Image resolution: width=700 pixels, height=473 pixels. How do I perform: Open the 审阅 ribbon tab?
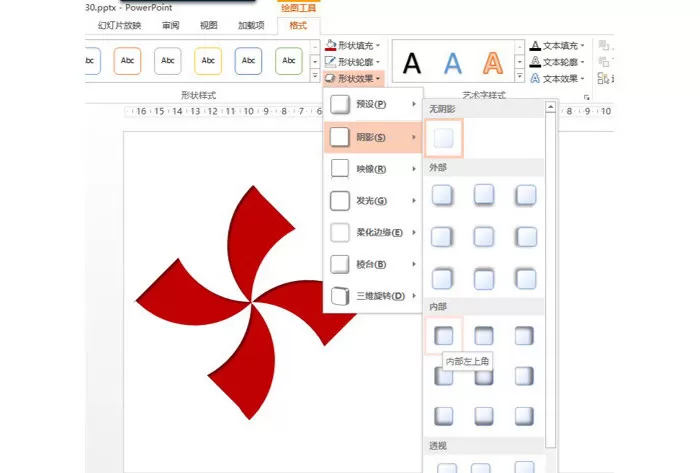(171, 25)
